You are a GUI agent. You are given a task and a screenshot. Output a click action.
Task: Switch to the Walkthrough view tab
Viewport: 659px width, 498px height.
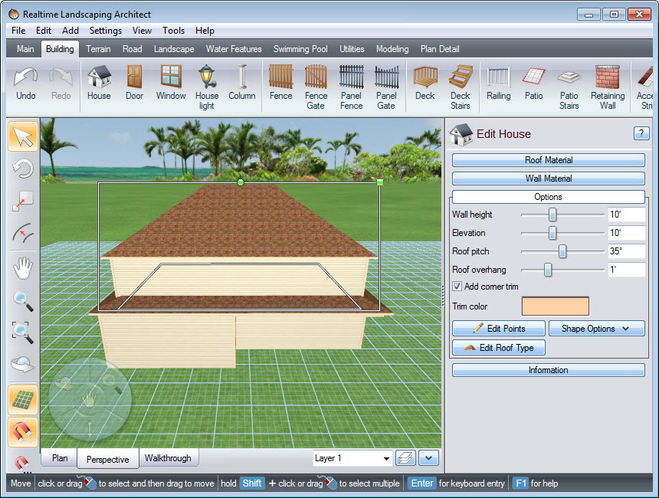168,458
